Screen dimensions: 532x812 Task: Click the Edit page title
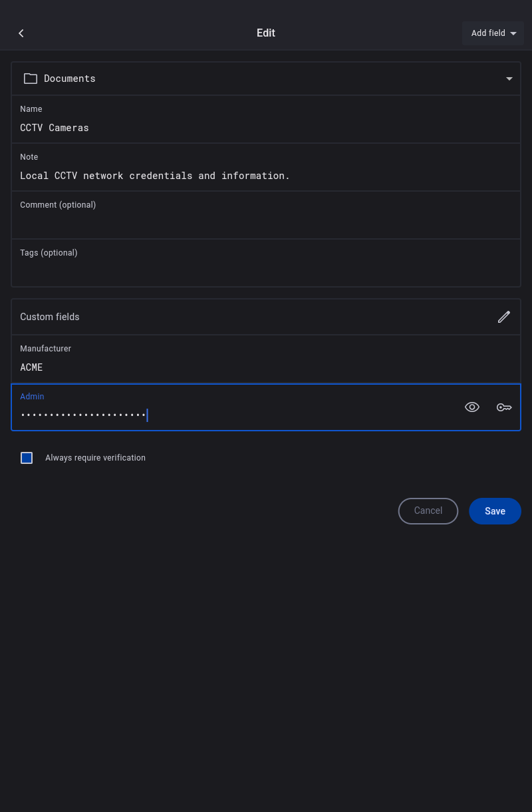pyautogui.click(x=266, y=33)
